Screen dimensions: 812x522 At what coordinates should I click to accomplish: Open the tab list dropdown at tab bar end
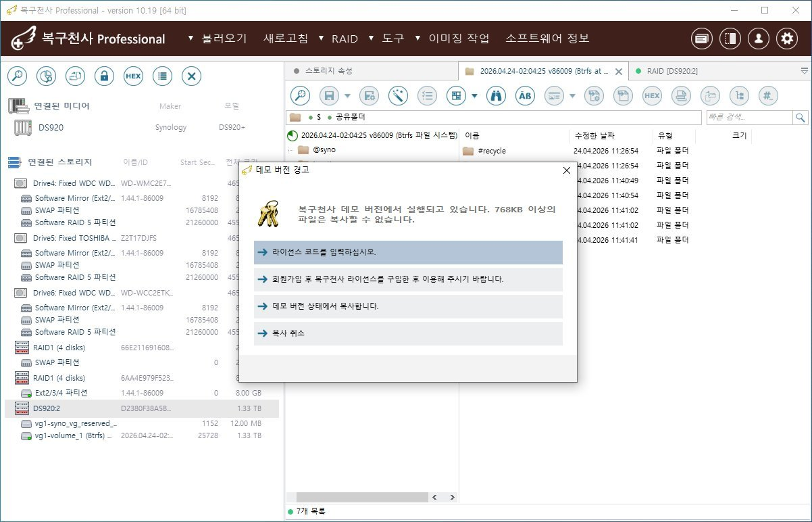coord(804,70)
